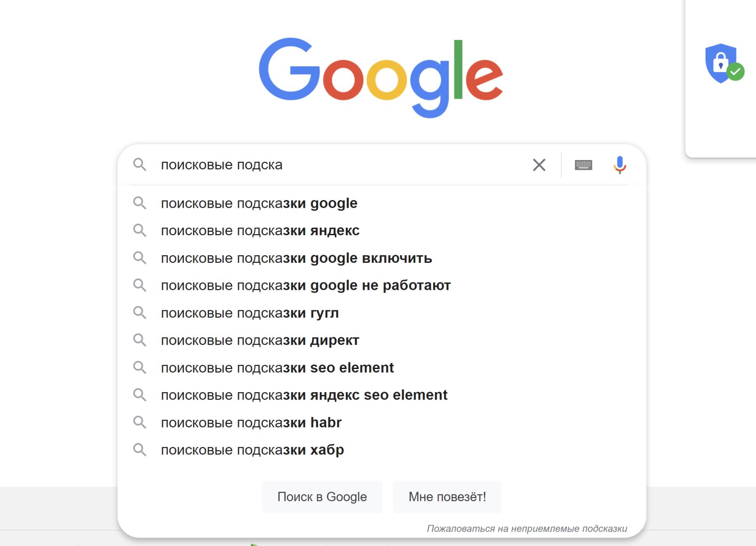The width and height of the screenshot is (756, 546).
Task: Click magnifier icon beside 'поисковые подсказки google' suggestion
Action: [140, 203]
